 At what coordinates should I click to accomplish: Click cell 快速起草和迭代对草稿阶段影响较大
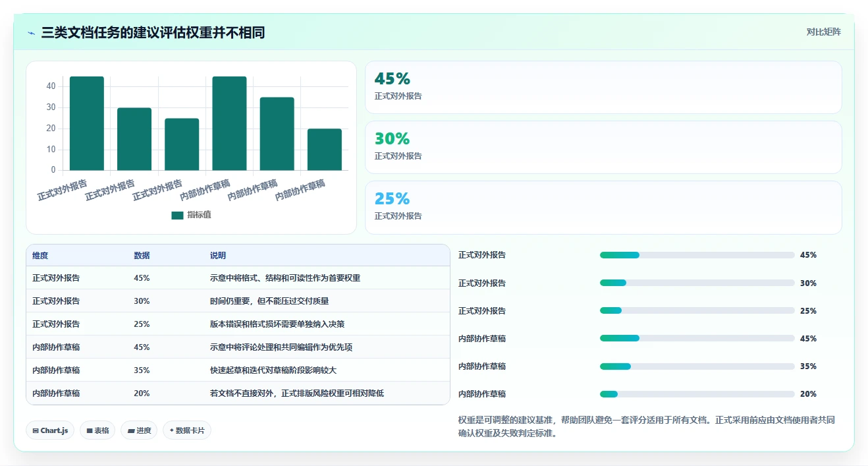[273, 370]
